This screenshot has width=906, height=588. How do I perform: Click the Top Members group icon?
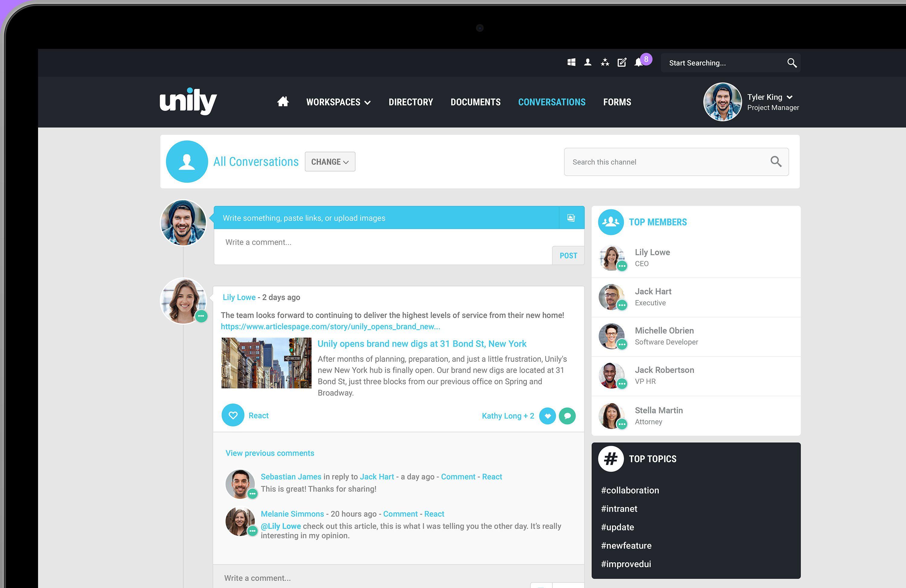pyautogui.click(x=610, y=221)
